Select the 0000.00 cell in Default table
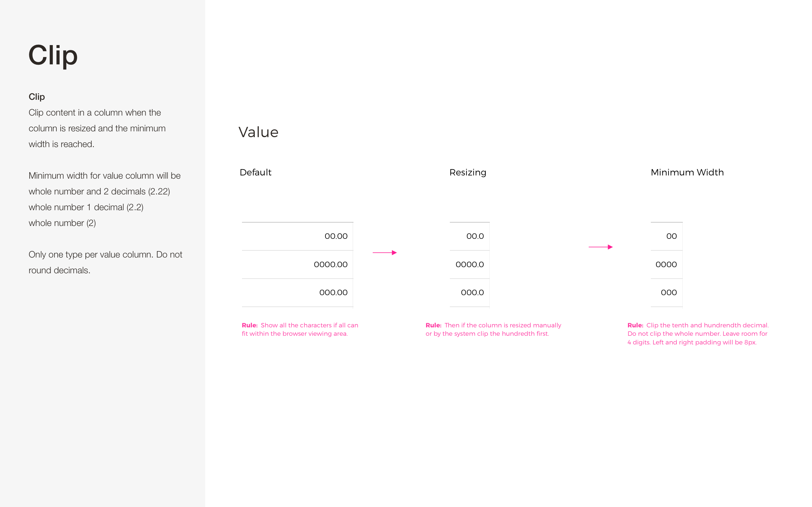812x507 pixels. (x=297, y=264)
